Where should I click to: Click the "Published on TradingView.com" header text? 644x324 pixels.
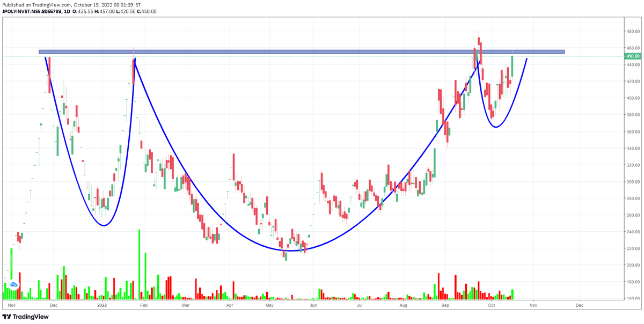tap(38, 5)
